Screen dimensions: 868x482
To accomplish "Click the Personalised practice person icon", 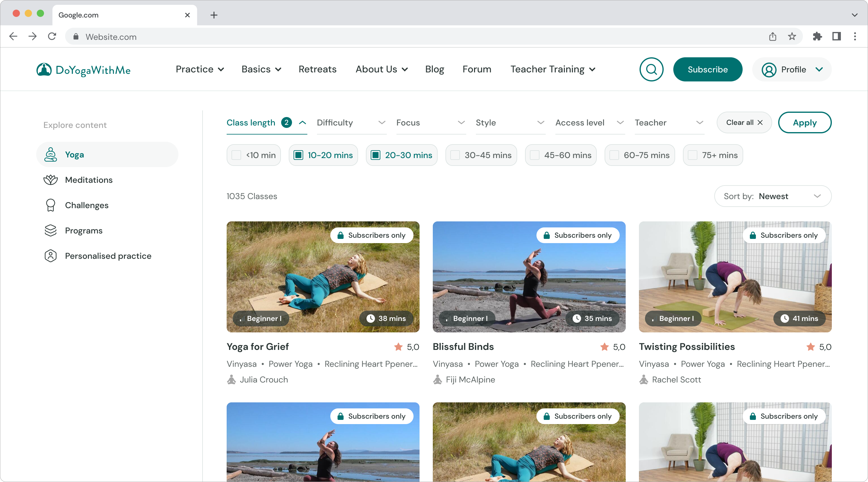I will (51, 256).
